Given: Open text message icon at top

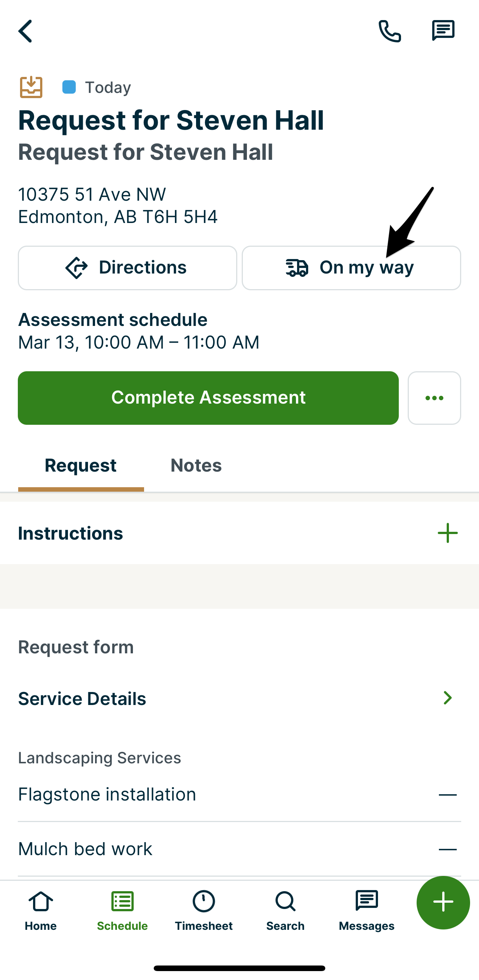Looking at the screenshot, I should coord(443,30).
